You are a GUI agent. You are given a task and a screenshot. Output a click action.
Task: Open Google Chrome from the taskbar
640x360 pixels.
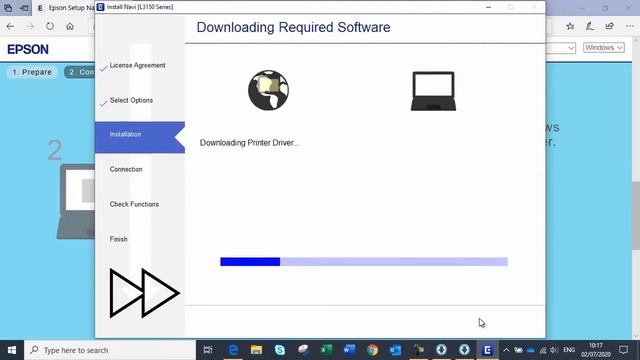372,350
